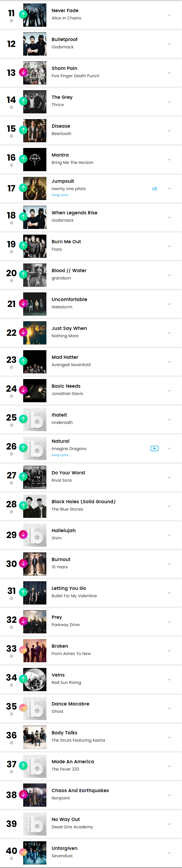Click the Body Talks band thumbnail
The image size is (182, 868).
click(35, 737)
